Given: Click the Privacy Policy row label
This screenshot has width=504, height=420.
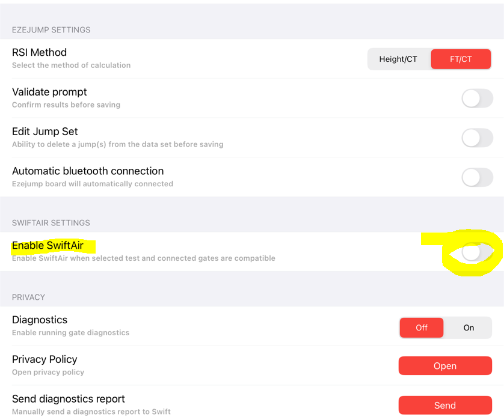Looking at the screenshot, I should pos(45,359).
